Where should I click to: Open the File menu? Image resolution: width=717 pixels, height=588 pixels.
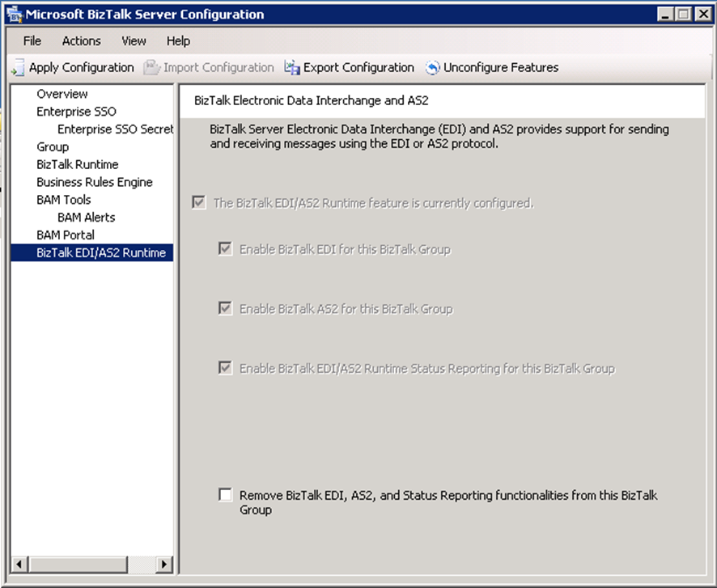tap(32, 41)
